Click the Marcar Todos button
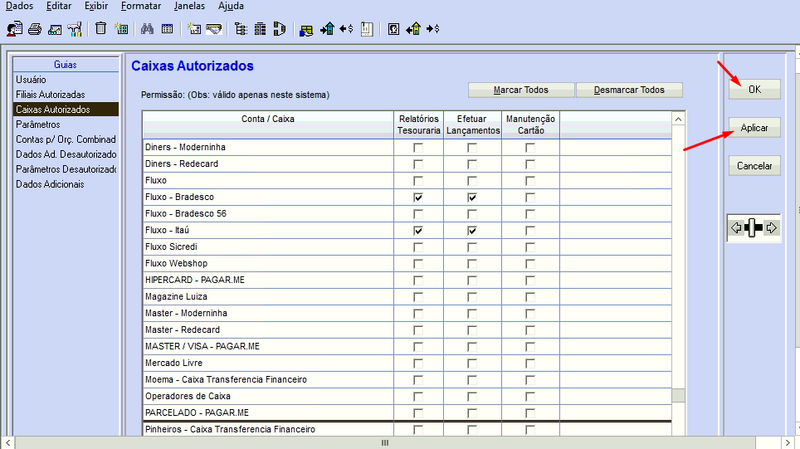Screen dimensions: 800x449 point(521,90)
